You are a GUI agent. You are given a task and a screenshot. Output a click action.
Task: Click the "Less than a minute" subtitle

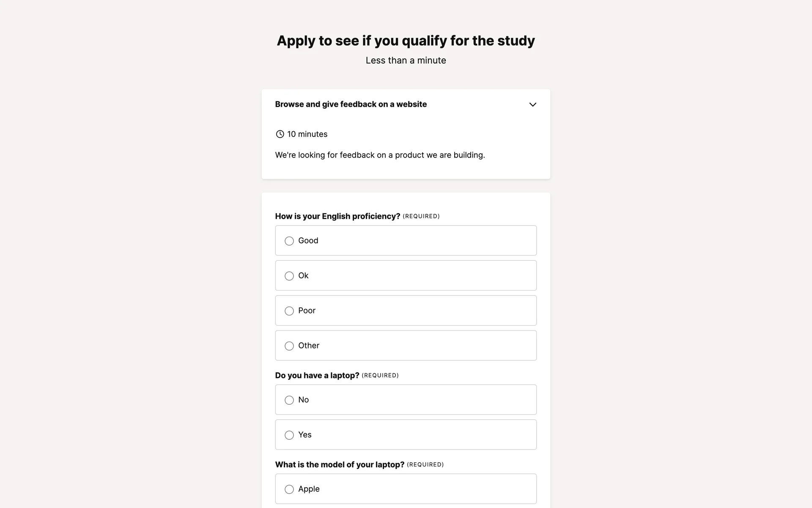(x=406, y=61)
